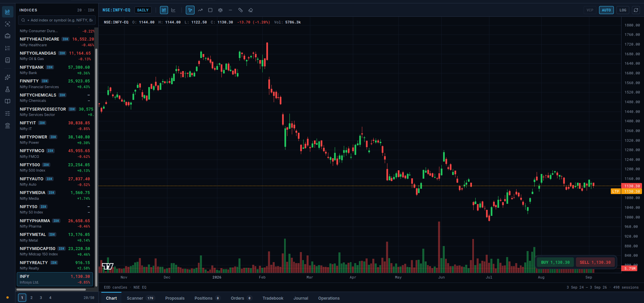The height and width of the screenshot is (303, 644).
Task: Open the DAILY timeframe selector
Action: click(x=143, y=10)
